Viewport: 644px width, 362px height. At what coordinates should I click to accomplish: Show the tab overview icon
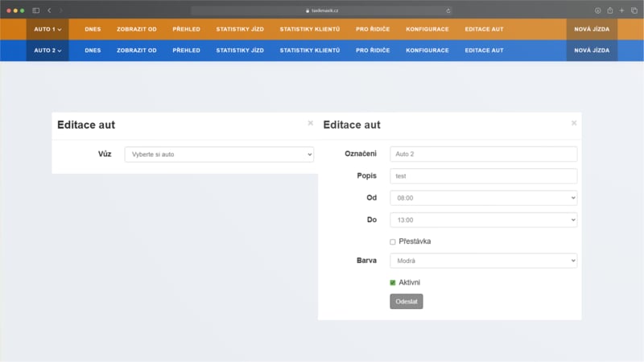[634, 10]
